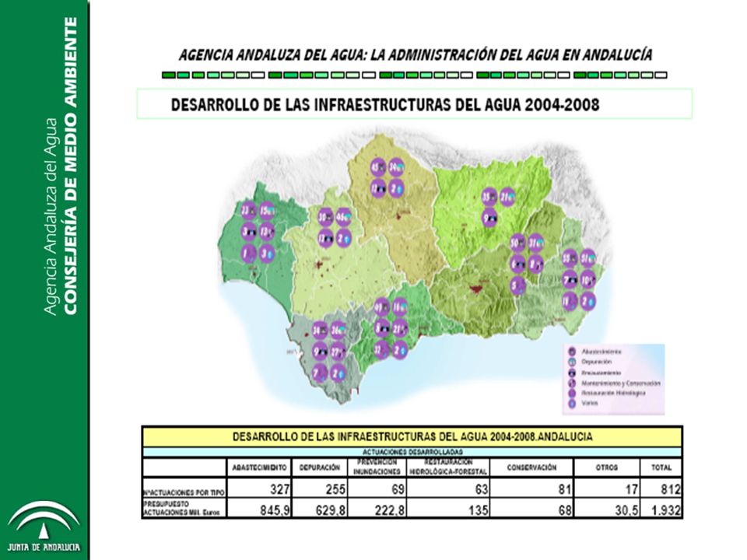Select the map marker showing 15
The image size is (747, 560).
coord(266,211)
